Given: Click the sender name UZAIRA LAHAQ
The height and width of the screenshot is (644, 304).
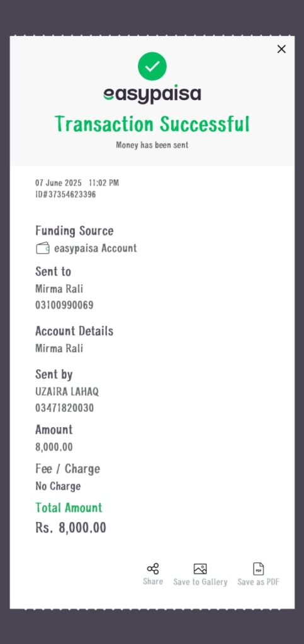Looking at the screenshot, I should [67, 391].
